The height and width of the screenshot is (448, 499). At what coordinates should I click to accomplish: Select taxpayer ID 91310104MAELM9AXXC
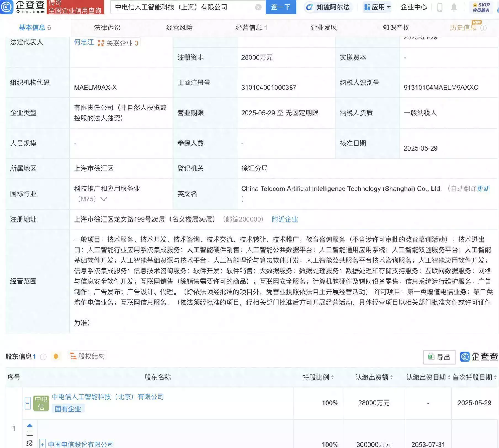[441, 88]
